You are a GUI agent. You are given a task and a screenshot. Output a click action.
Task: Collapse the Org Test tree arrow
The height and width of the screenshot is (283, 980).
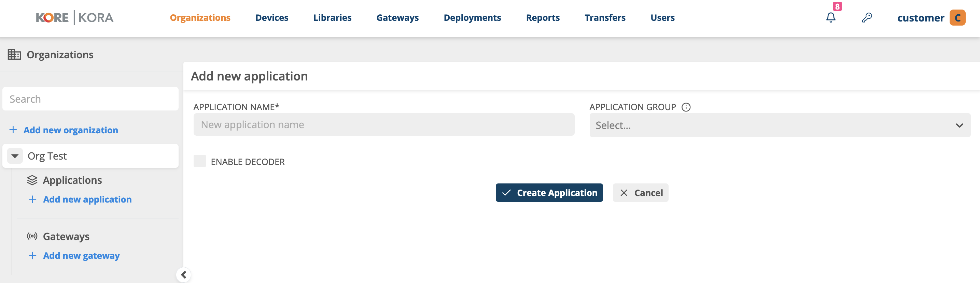point(15,156)
